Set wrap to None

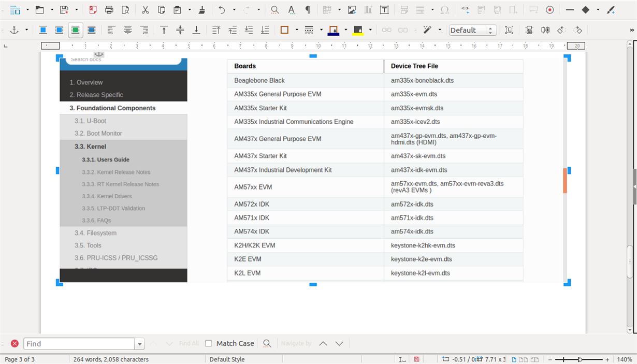coord(43,30)
